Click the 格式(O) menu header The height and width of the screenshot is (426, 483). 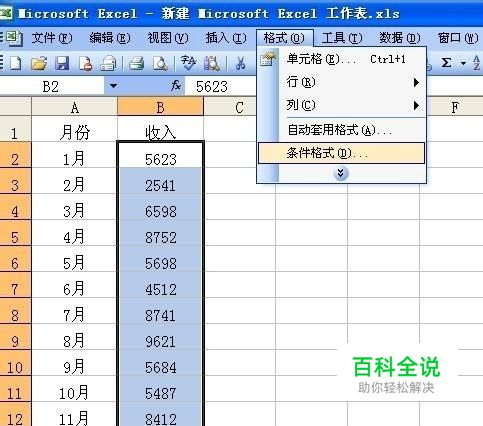click(284, 38)
